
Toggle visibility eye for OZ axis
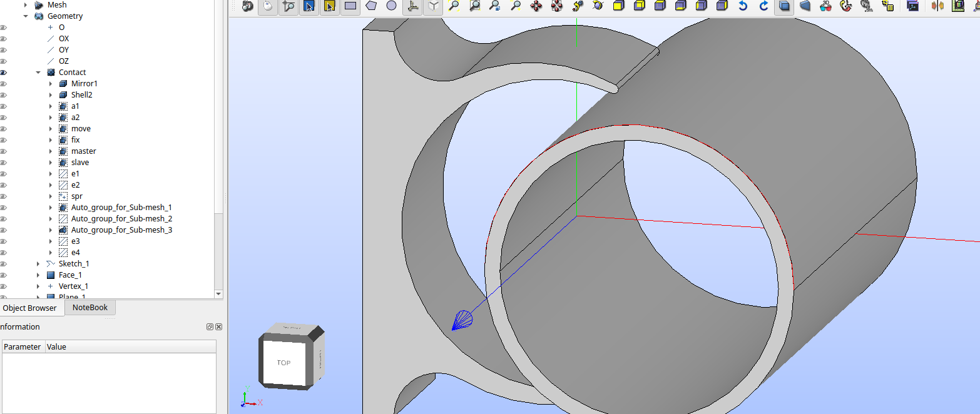point(3,61)
